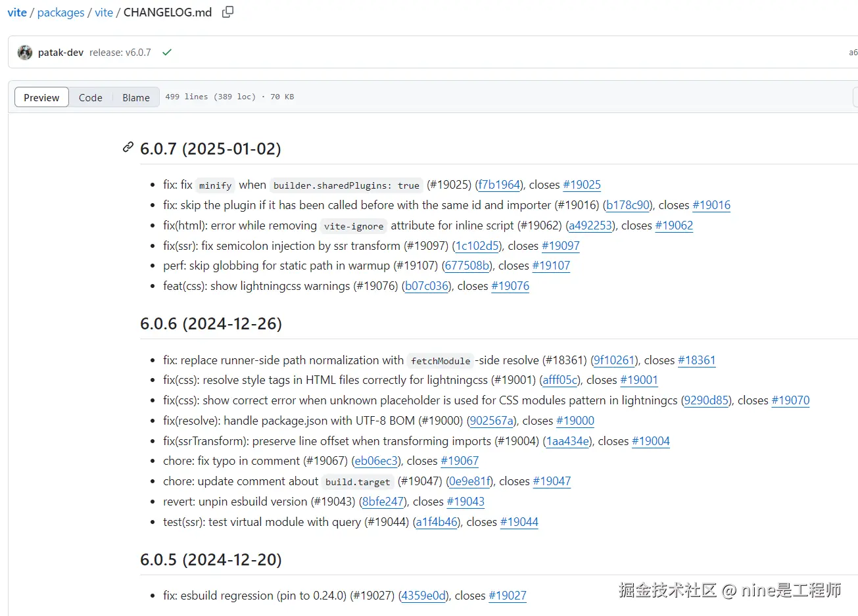
Task: Switch to the Code tab
Action: pyautogui.click(x=91, y=97)
